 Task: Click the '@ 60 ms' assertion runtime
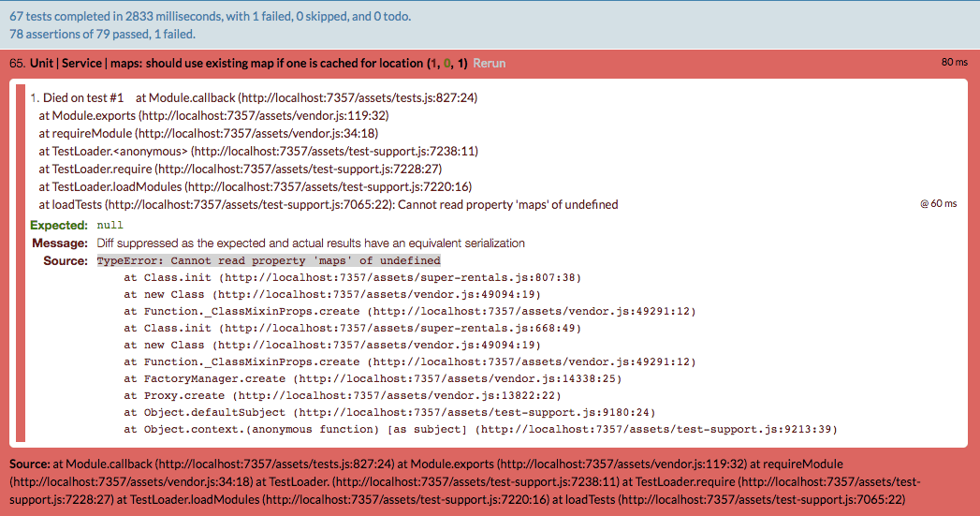[938, 203]
